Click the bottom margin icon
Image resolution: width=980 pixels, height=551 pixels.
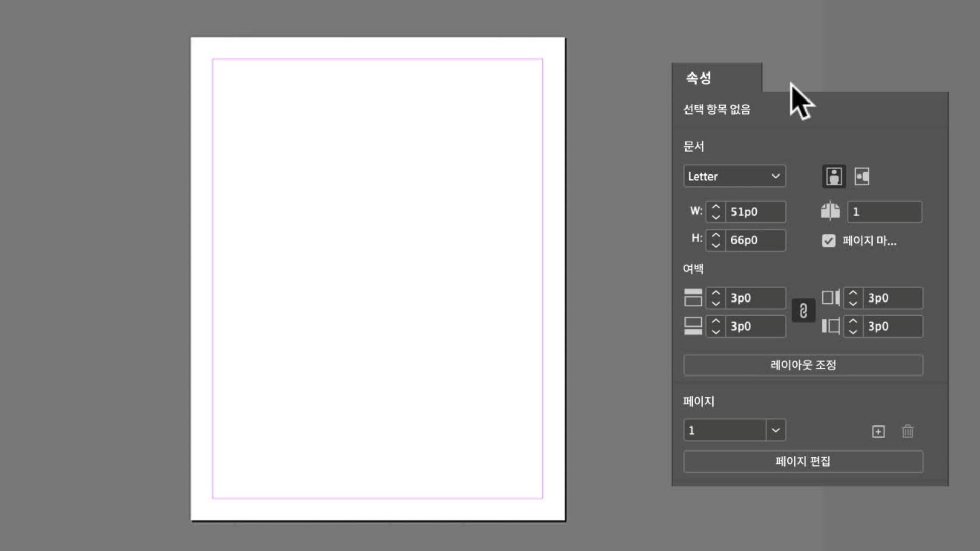coord(693,326)
